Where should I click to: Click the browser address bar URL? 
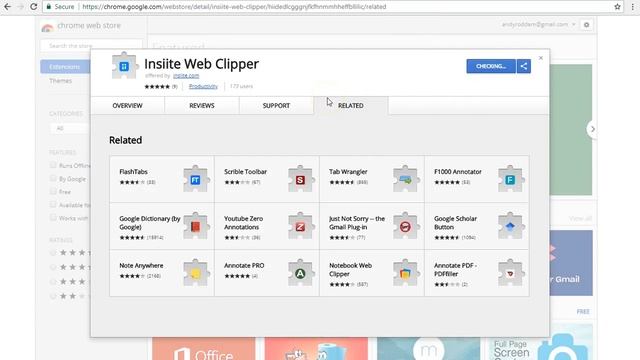tap(234, 7)
